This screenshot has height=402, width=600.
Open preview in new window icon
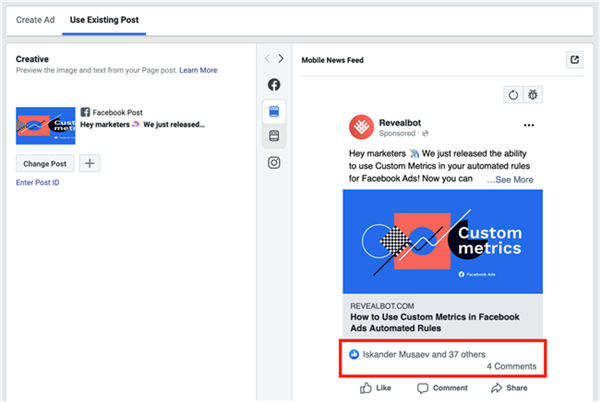[574, 59]
